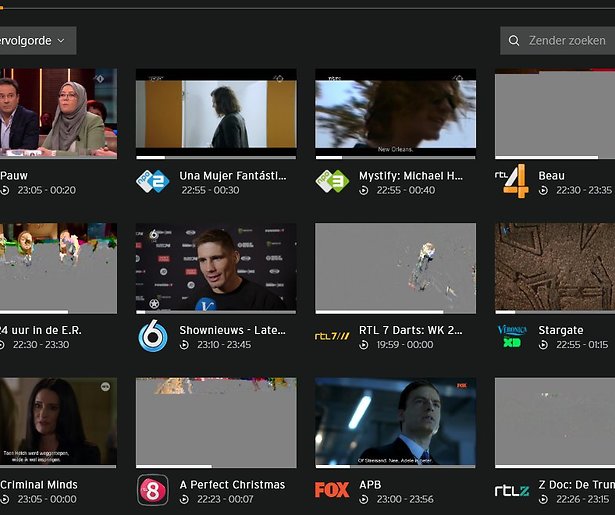This screenshot has width=615, height=515.
Task: Click the RTL 8 channel logo
Action: [x=153, y=490]
